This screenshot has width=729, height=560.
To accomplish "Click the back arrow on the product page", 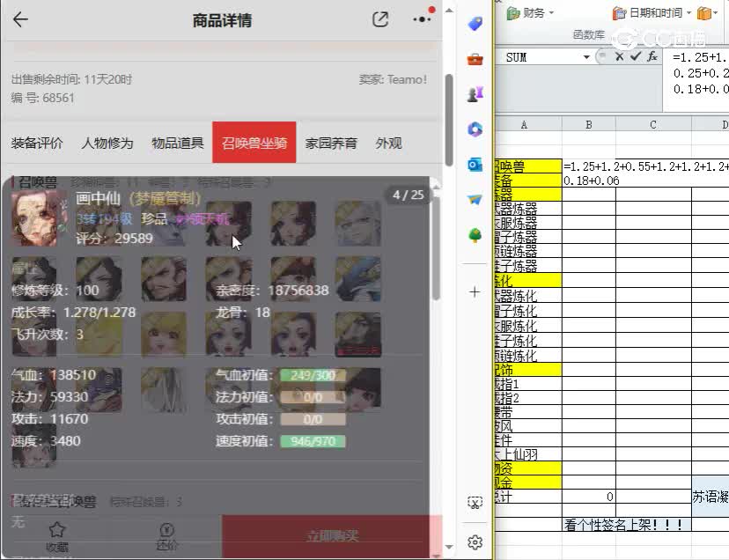I will coord(19,18).
